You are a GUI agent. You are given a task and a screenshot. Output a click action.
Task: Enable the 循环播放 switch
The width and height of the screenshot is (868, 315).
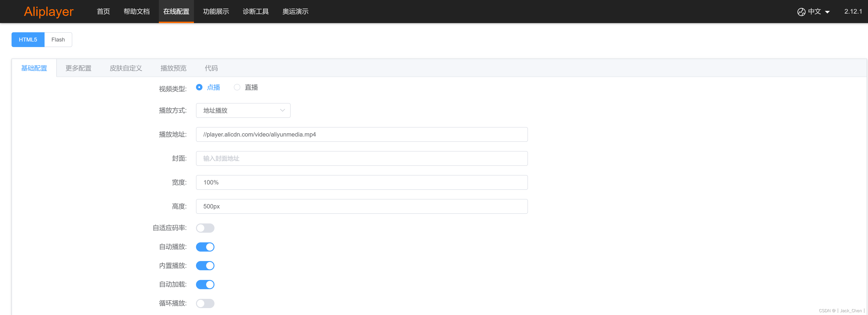[205, 303]
